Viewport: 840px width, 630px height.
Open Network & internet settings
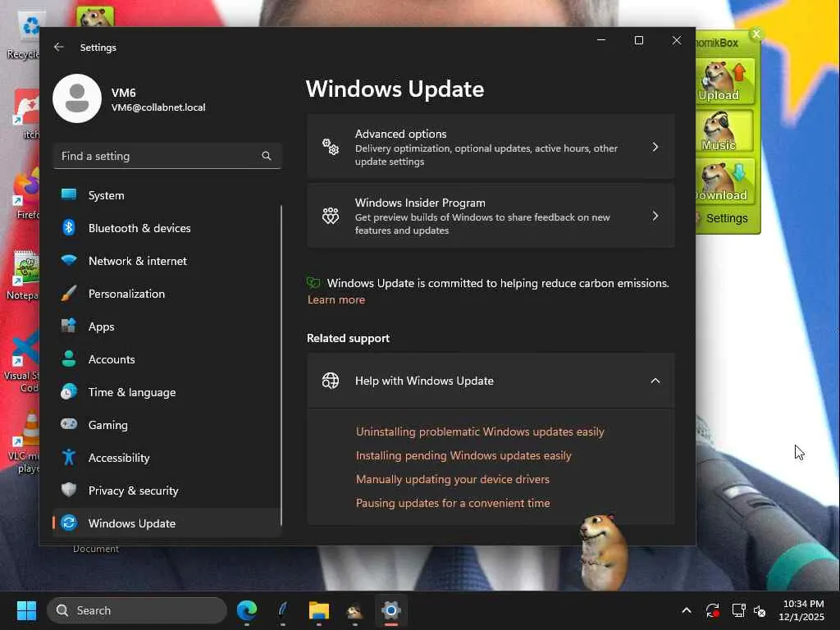click(167, 261)
